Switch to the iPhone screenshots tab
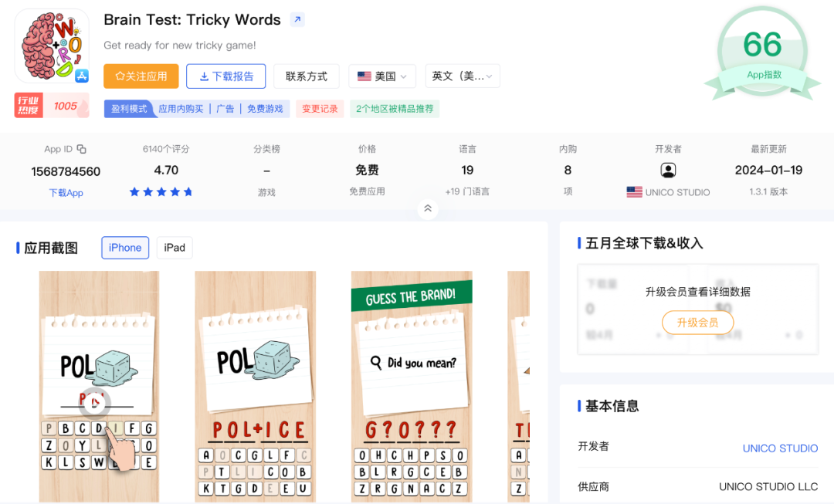The width and height of the screenshot is (834, 504). 125,248
